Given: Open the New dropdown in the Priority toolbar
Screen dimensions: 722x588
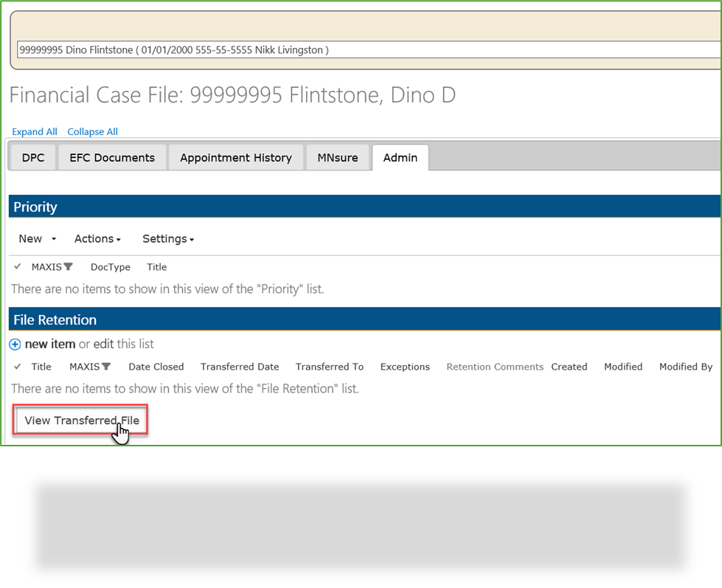Looking at the screenshot, I should click(x=32, y=238).
